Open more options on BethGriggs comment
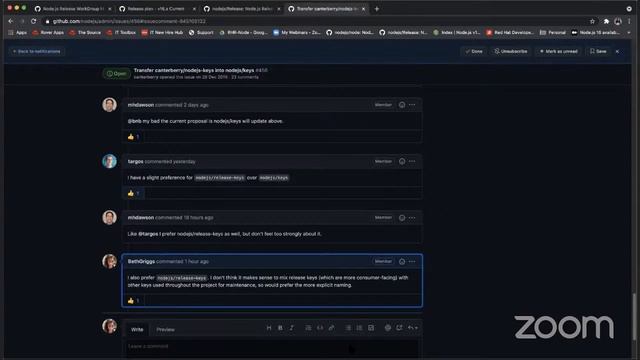 click(x=412, y=262)
